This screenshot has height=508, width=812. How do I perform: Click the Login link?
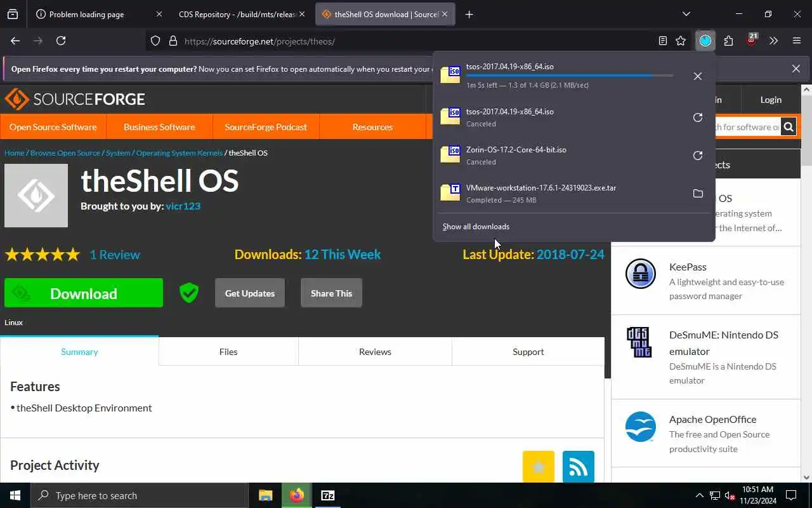[x=771, y=100]
